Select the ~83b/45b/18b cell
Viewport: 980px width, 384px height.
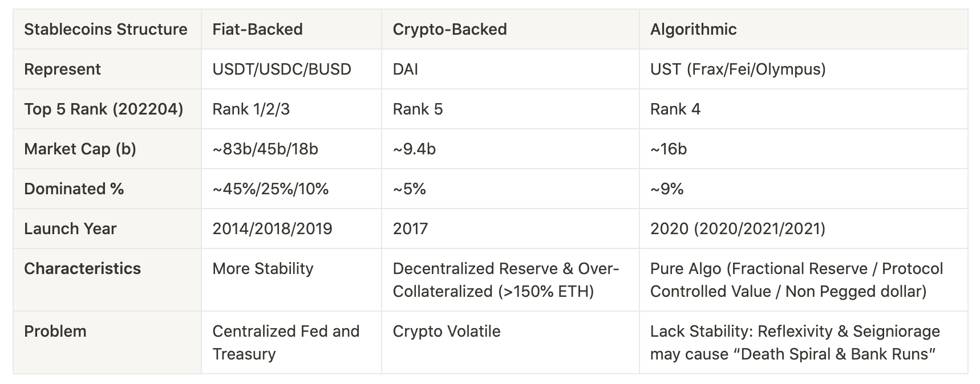[x=291, y=149]
